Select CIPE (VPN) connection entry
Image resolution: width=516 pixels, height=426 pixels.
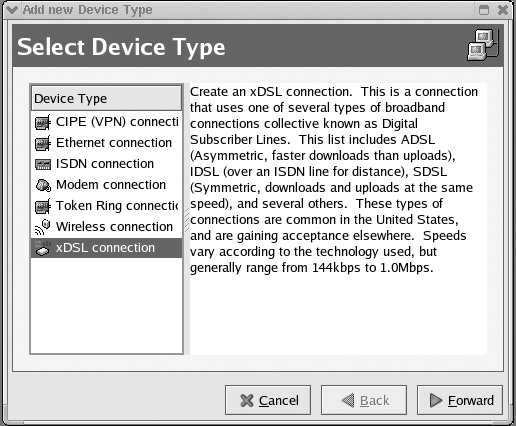[x=107, y=122]
